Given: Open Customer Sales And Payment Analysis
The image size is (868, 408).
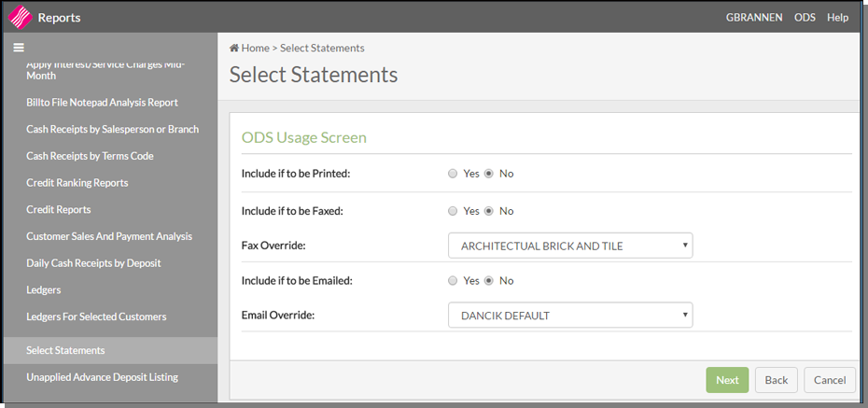Looking at the screenshot, I should point(109,236).
